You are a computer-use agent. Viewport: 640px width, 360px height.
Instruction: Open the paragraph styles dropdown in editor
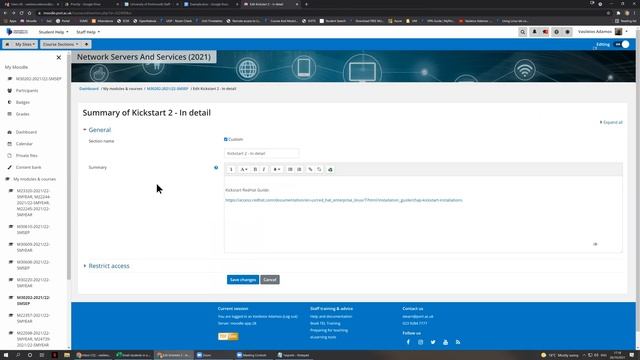244,169
